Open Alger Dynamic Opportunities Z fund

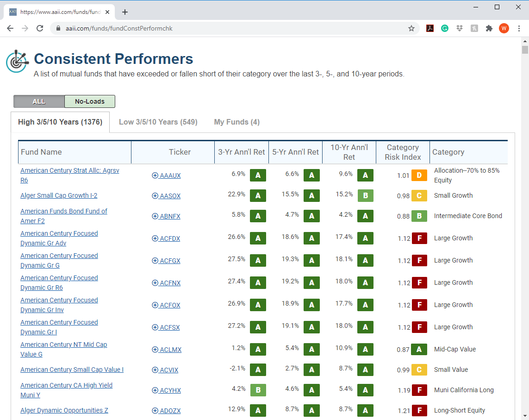tap(64, 410)
